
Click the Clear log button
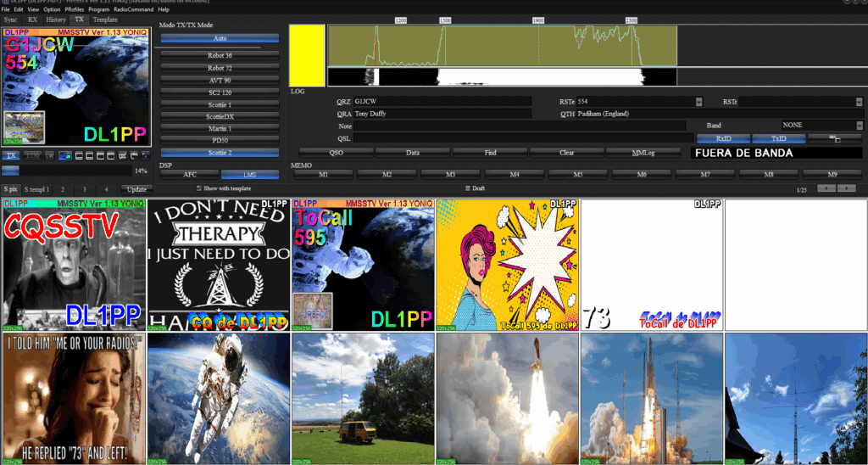tap(566, 153)
